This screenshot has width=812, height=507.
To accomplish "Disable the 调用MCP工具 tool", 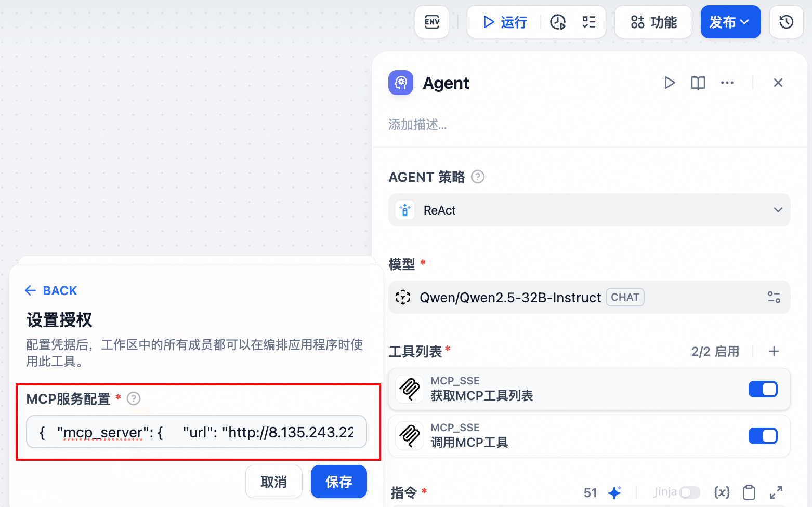I will (763, 436).
